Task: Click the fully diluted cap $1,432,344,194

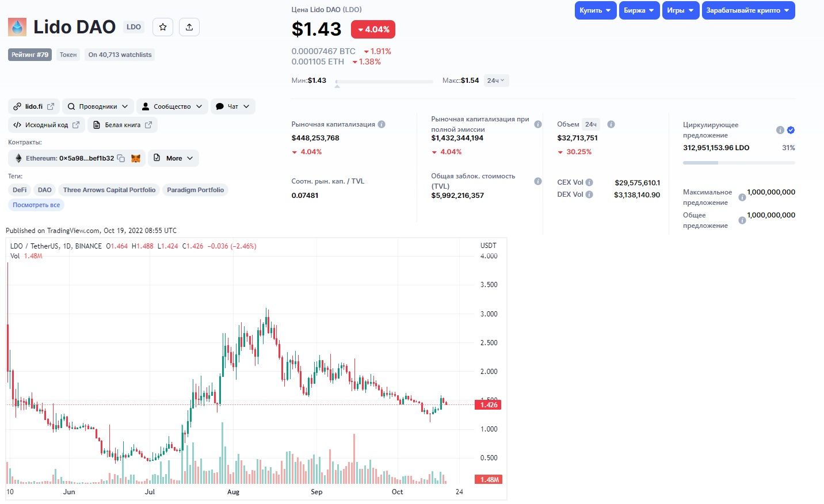Action: pyautogui.click(x=457, y=138)
